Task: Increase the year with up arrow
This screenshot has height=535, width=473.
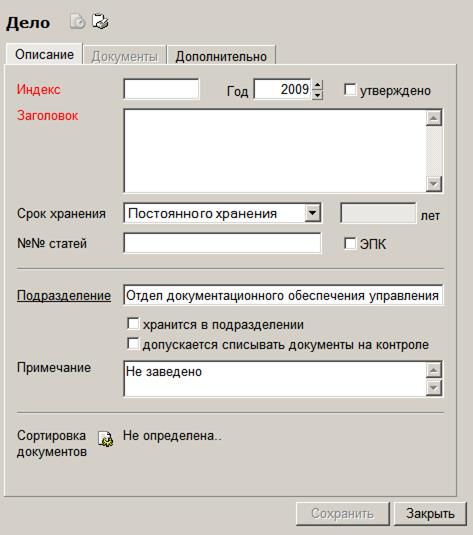Action: [317, 84]
